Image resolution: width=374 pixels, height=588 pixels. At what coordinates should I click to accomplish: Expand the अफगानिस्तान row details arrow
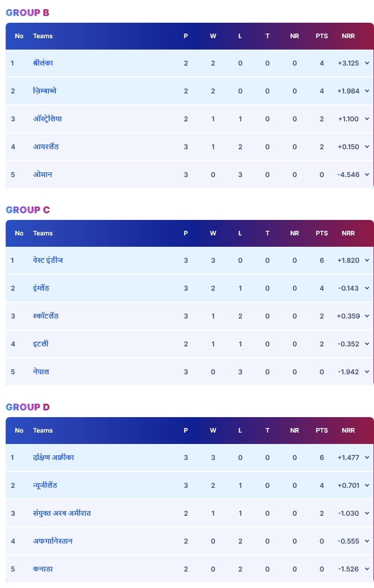click(367, 542)
